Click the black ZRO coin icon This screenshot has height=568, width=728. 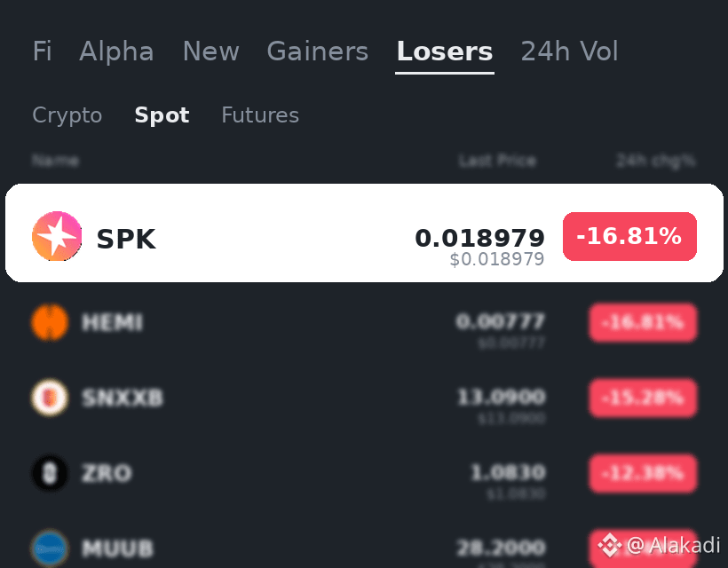(50, 473)
